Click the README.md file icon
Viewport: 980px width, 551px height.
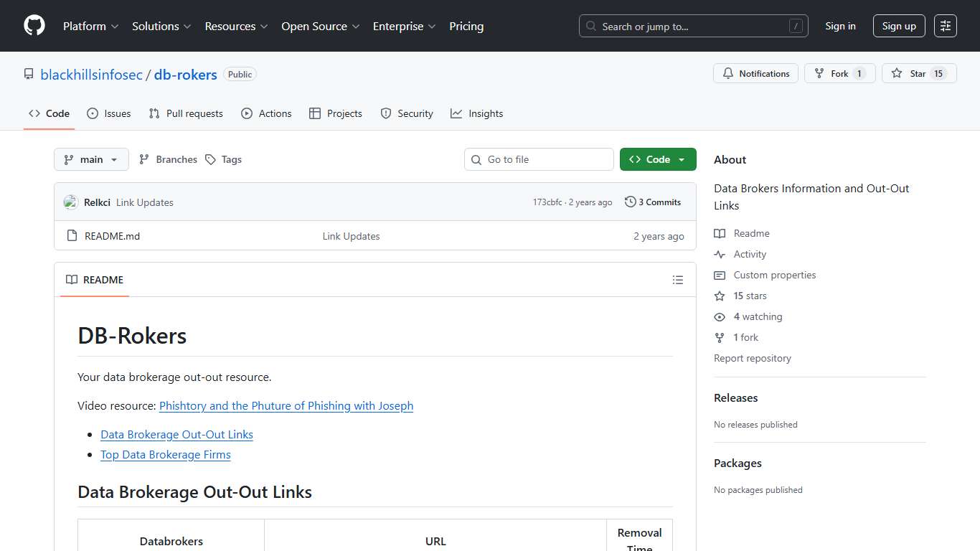click(72, 235)
